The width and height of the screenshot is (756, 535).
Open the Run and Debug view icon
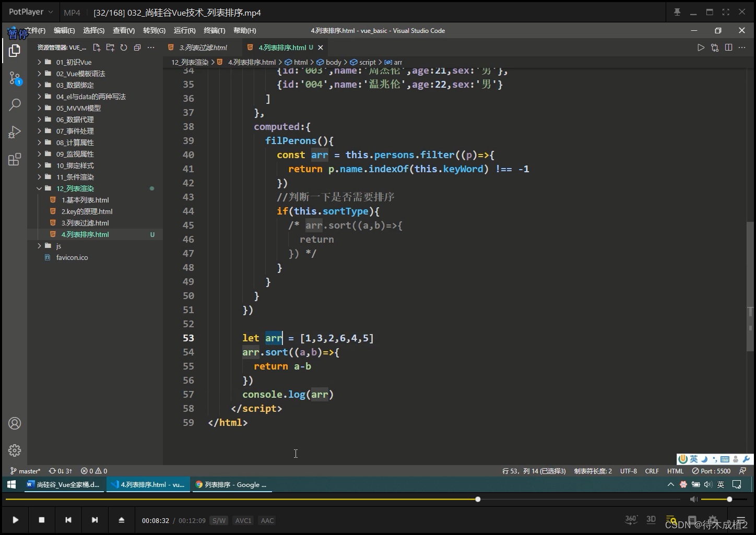tap(15, 132)
